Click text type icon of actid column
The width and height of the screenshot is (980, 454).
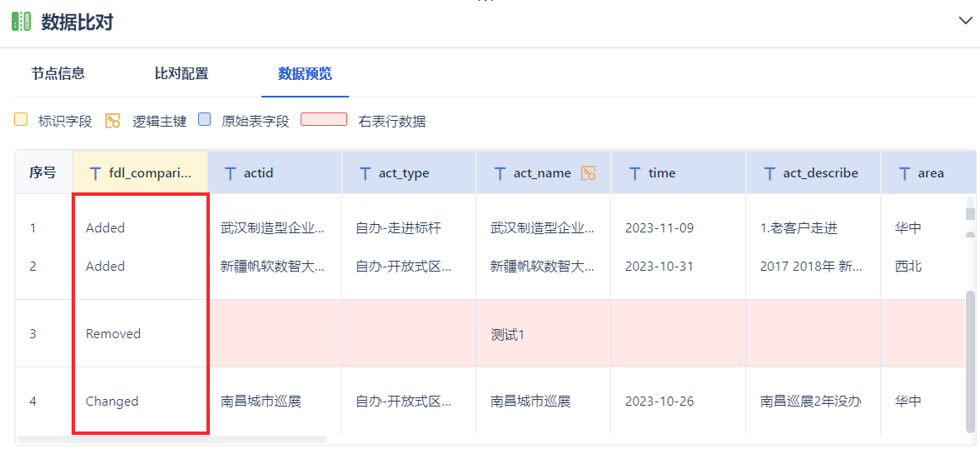230,173
